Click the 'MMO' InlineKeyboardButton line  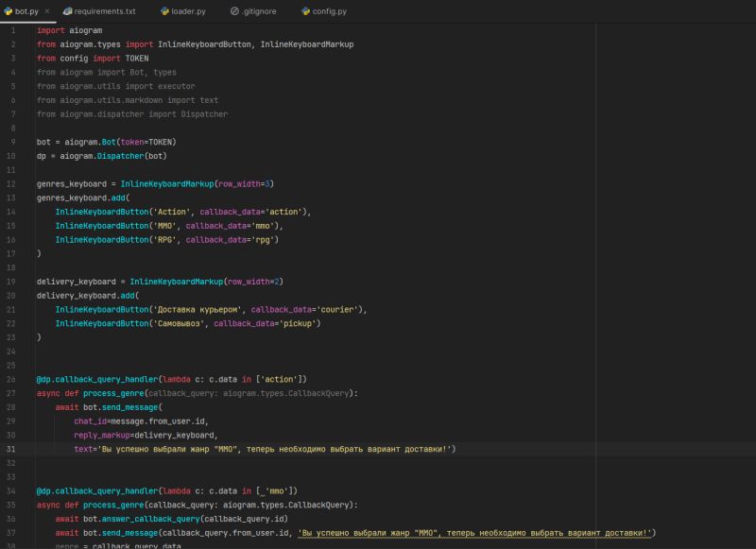pos(169,226)
